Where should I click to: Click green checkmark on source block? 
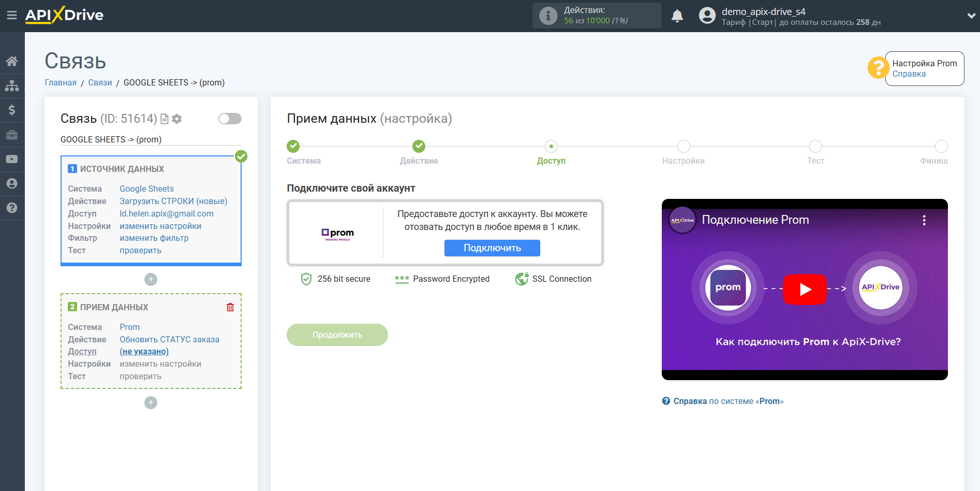[x=241, y=156]
